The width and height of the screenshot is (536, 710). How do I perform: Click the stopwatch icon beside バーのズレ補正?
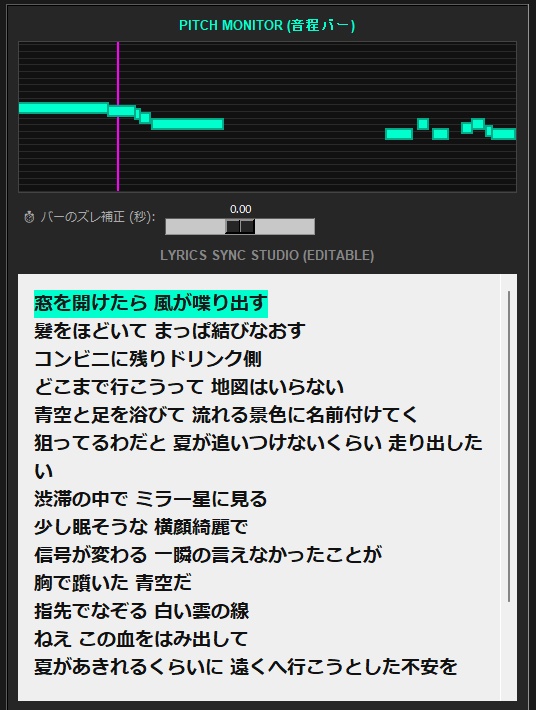(x=29, y=217)
